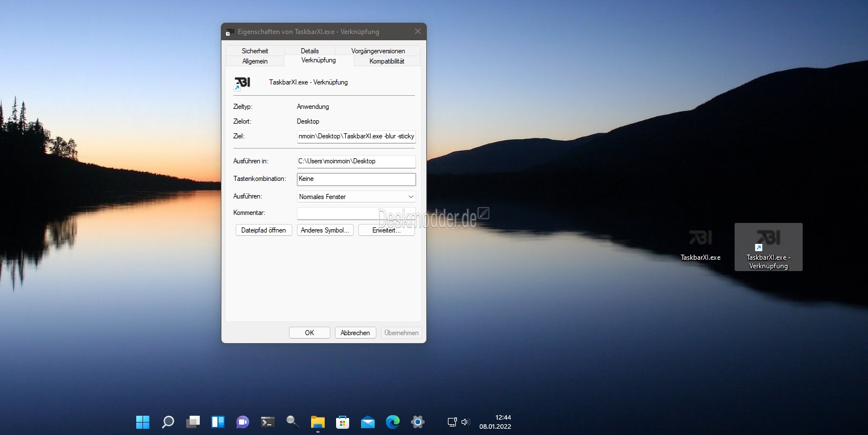Open the Details tab

click(310, 50)
